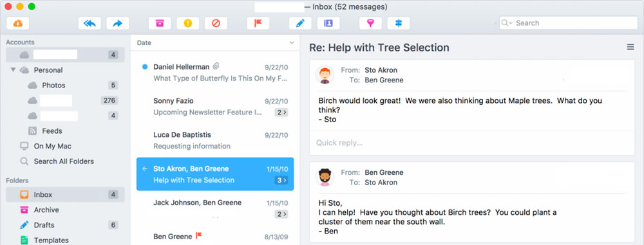
Task: Click inside the Search field
Action: click(x=569, y=23)
